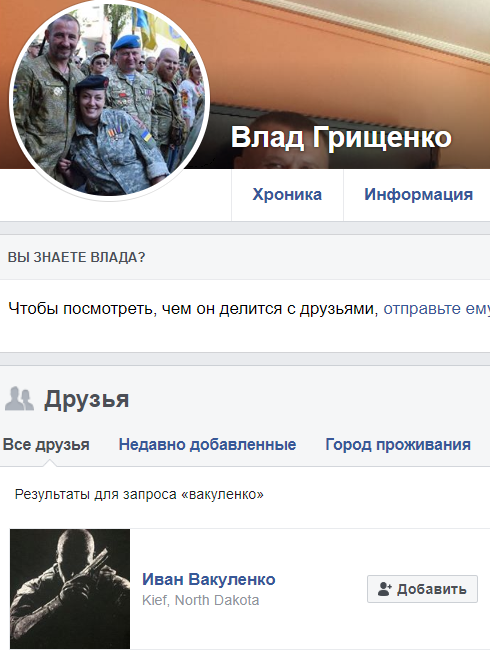Click the Kief, North Dakota location text
The width and height of the screenshot is (490, 663).
(200, 600)
